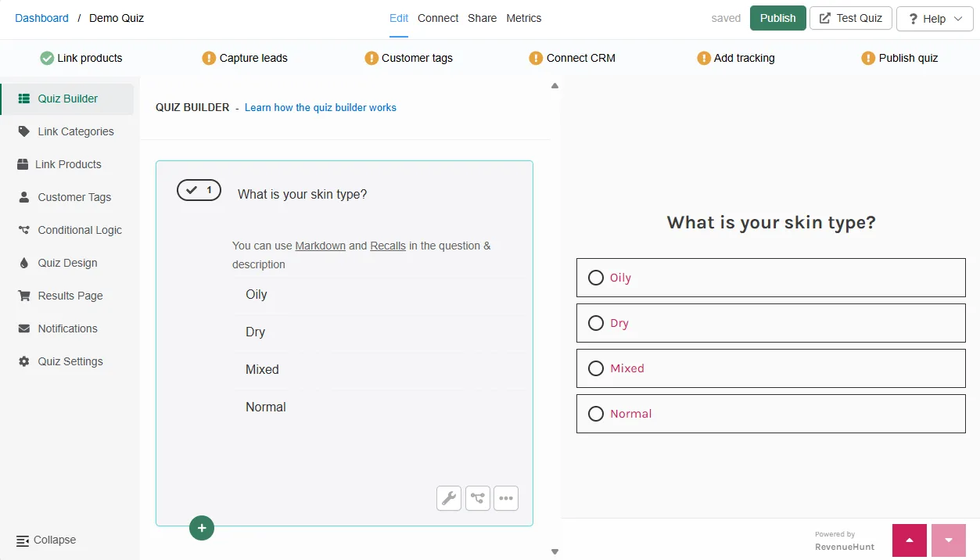Screen dimensions: 980x560
Task: Click the Test Quiz button
Action: click(x=851, y=18)
